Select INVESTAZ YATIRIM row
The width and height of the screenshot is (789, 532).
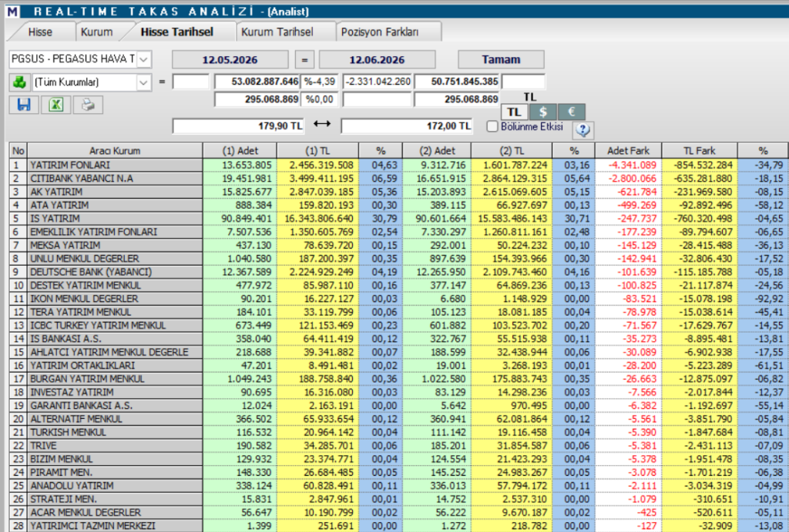[398, 392]
